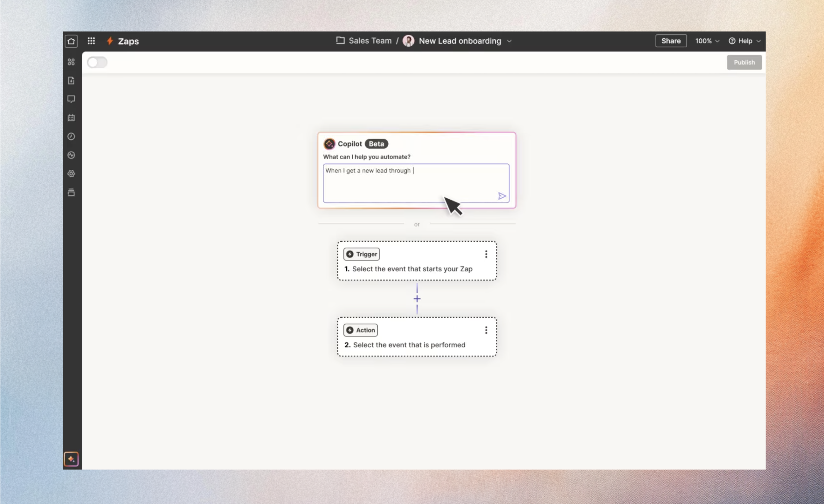The image size is (824, 504).
Task: Open the activity pulse icon in sidebar
Action: coord(71,155)
